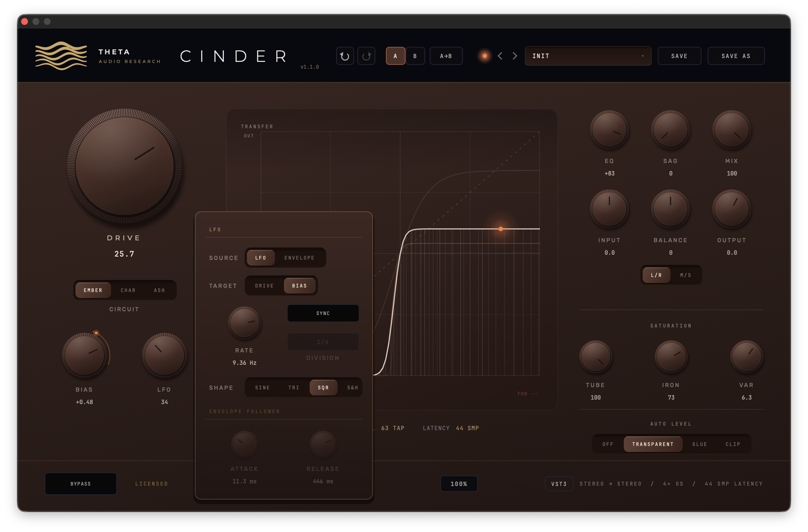Choose TRI LFO shape
This screenshot has height=532, width=808.
pyautogui.click(x=294, y=387)
